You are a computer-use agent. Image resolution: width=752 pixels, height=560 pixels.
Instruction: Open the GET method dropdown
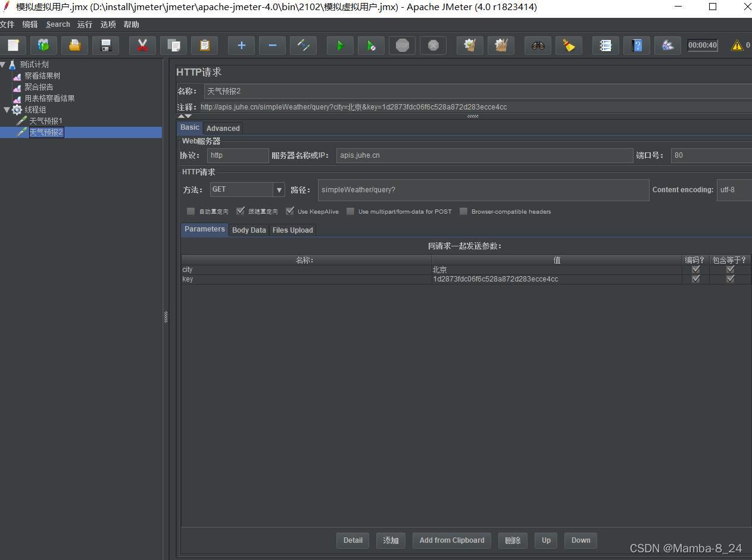279,190
